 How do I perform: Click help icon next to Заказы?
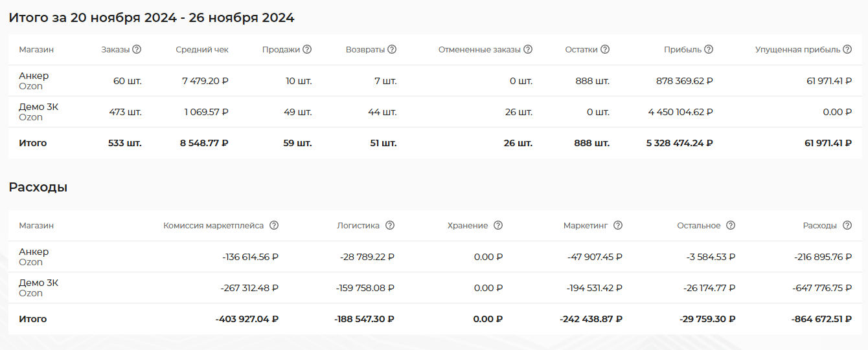pos(137,50)
